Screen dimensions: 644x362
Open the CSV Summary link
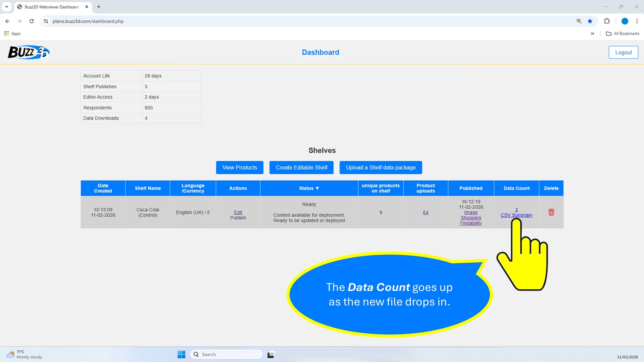coord(516,215)
